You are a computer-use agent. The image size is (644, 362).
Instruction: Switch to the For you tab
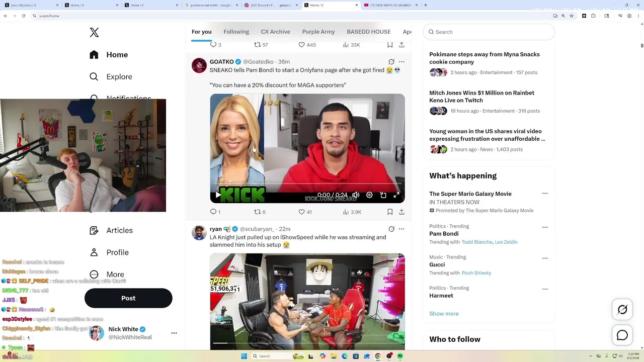[x=201, y=32]
